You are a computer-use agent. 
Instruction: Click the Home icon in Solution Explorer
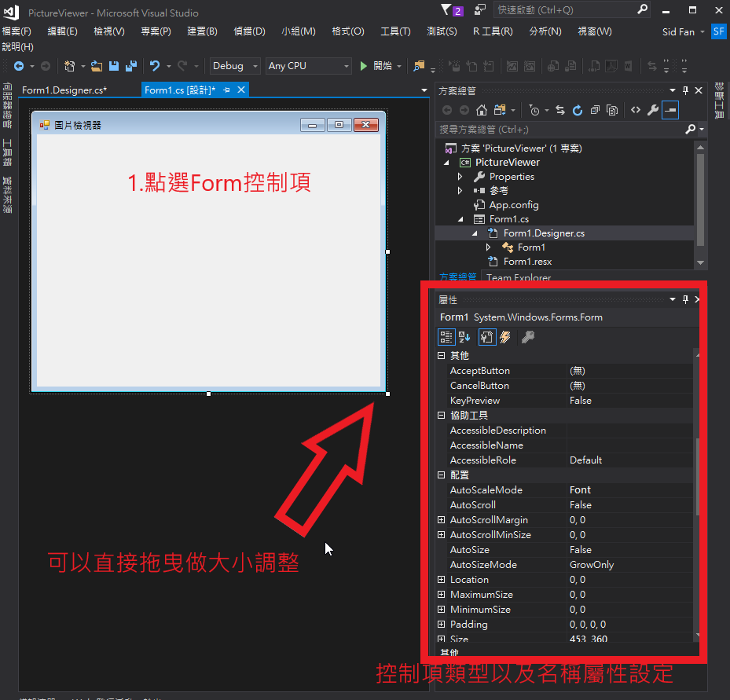pos(482,110)
